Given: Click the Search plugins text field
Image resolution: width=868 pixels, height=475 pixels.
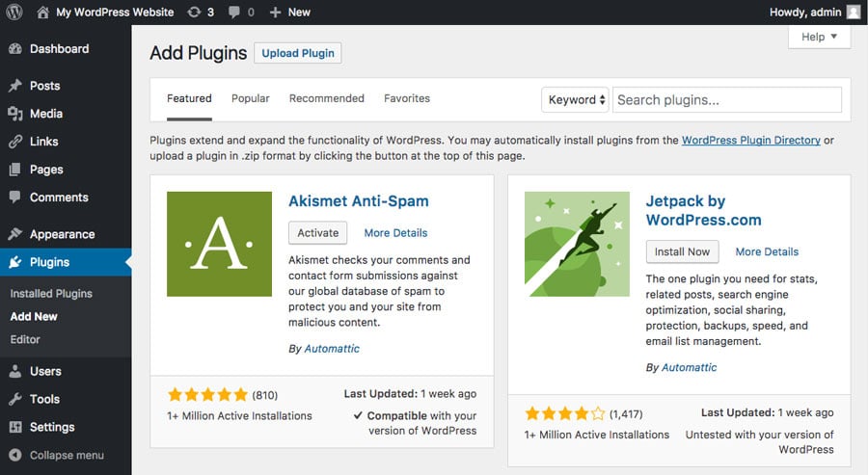Looking at the screenshot, I should 726,99.
